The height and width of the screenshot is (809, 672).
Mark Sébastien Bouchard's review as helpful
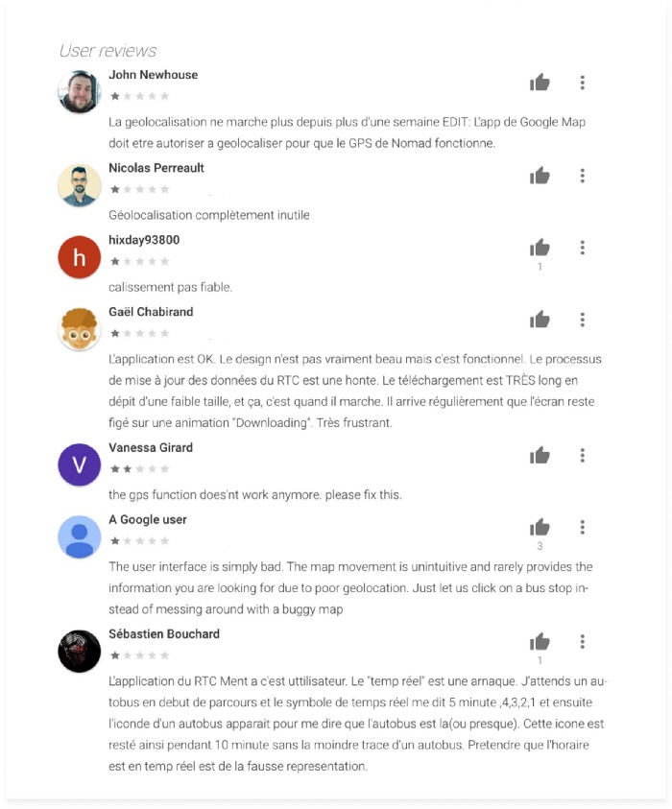tap(540, 641)
